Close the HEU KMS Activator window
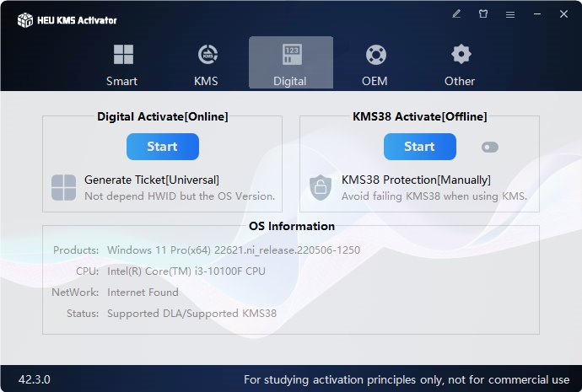The height and width of the screenshot is (392, 582). [563, 14]
